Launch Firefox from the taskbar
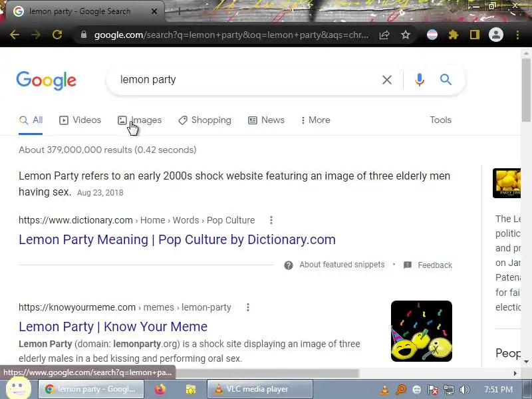This screenshot has height=399, width=532. pos(160,389)
